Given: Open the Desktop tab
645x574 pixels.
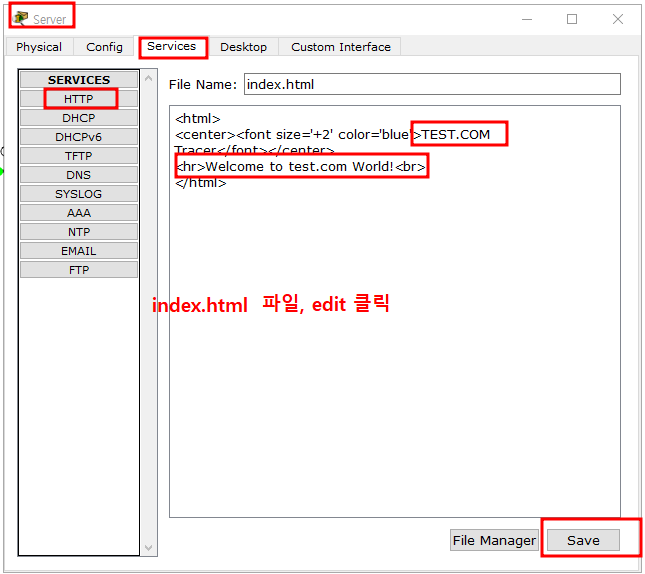Looking at the screenshot, I should (243, 47).
